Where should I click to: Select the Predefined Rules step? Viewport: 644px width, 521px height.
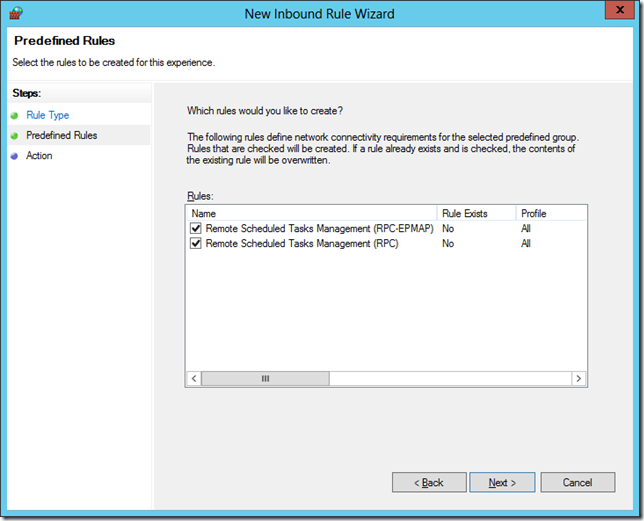pos(61,136)
